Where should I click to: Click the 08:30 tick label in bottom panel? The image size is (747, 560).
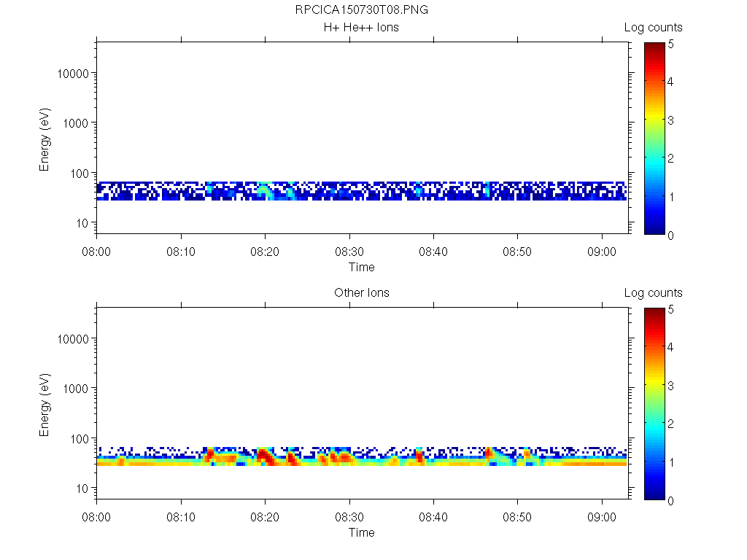(349, 517)
